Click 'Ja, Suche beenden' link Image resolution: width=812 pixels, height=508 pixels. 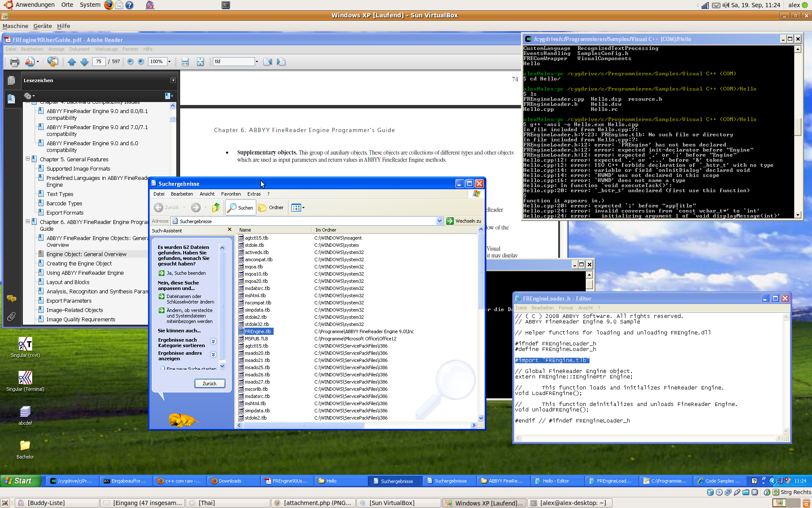[x=186, y=273]
